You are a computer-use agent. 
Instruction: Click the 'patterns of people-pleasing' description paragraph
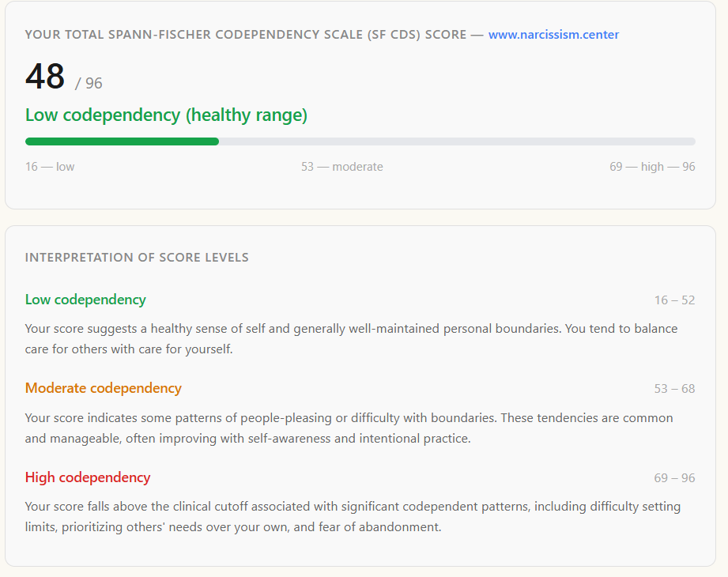tap(349, 428)
